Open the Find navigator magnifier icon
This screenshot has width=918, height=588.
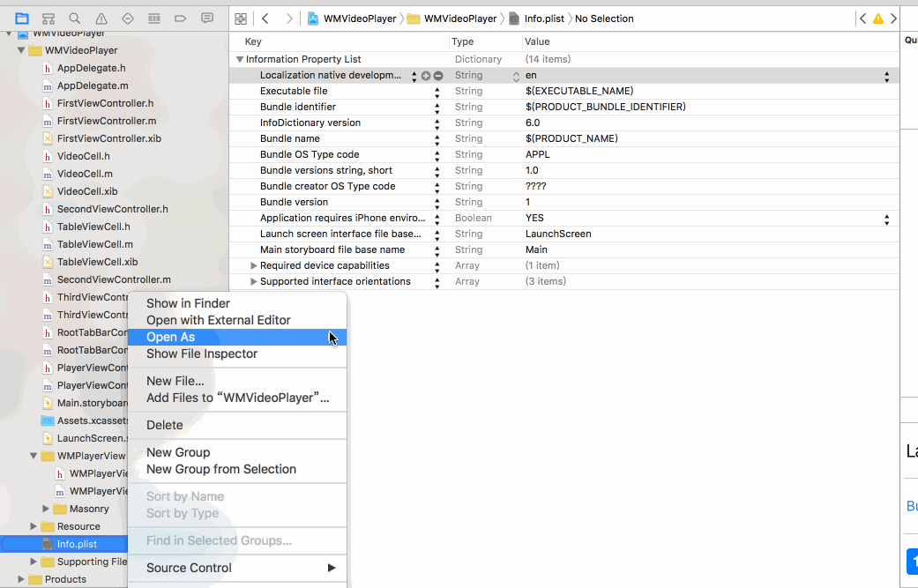[74, 19]
